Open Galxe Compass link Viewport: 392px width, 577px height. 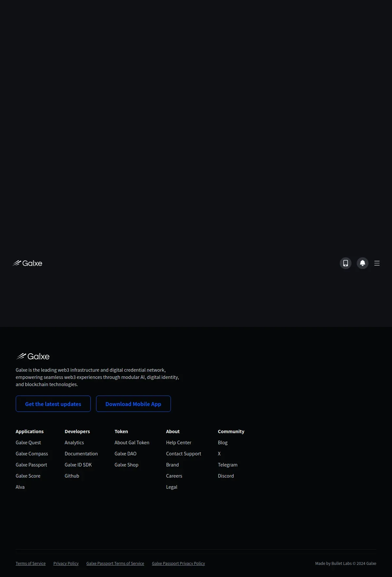coord(32,454)
